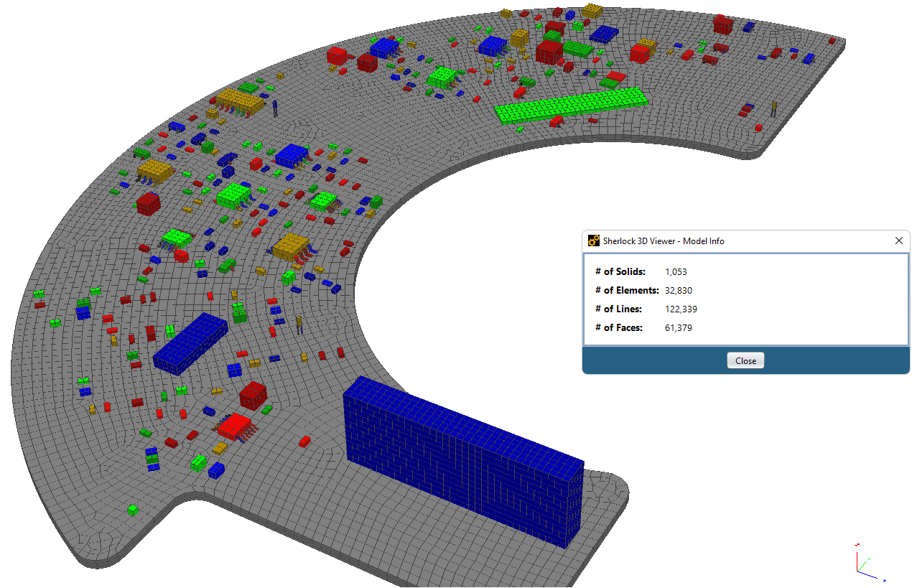Screen dimensions: 917x588
Task: Select the blue leaded IC in board center
Action: [x=291, y=155]
